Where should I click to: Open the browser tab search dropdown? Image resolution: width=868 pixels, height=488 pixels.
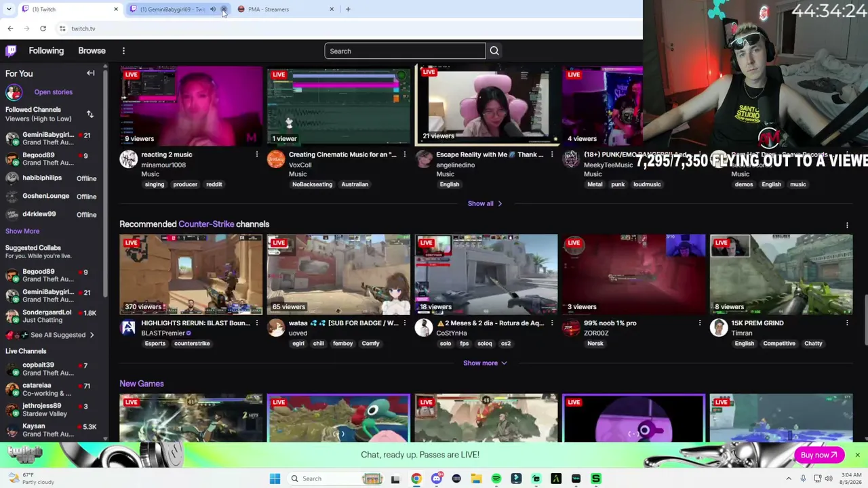9,9
